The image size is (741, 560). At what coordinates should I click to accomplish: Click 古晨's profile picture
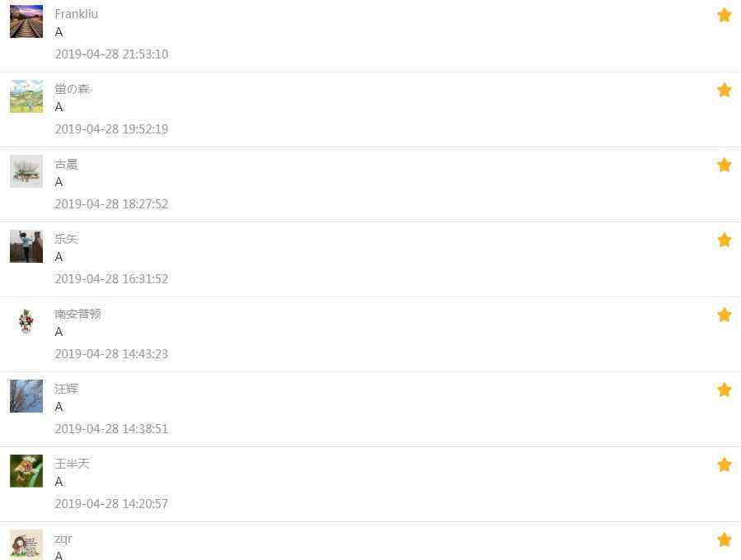point(26,171)
